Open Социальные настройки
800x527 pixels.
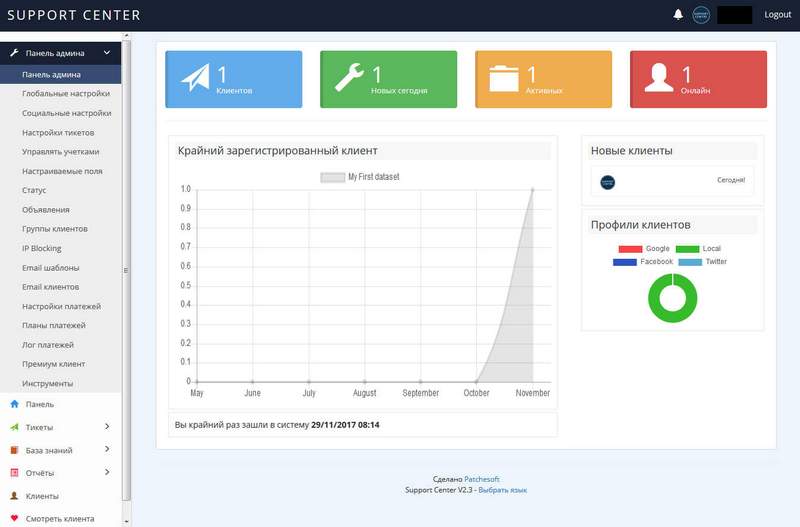(66, 113)
